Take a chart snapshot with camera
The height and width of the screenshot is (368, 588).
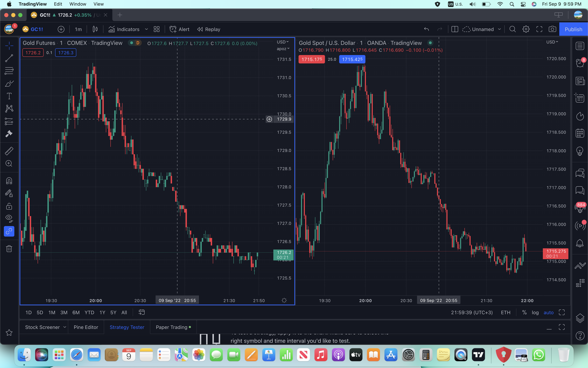552,29
